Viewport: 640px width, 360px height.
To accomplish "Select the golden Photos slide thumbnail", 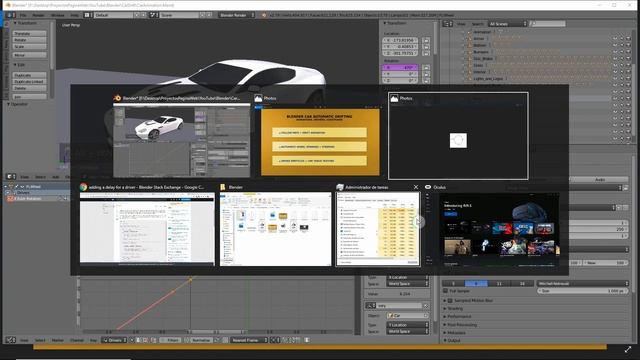I will coord(320,142).
